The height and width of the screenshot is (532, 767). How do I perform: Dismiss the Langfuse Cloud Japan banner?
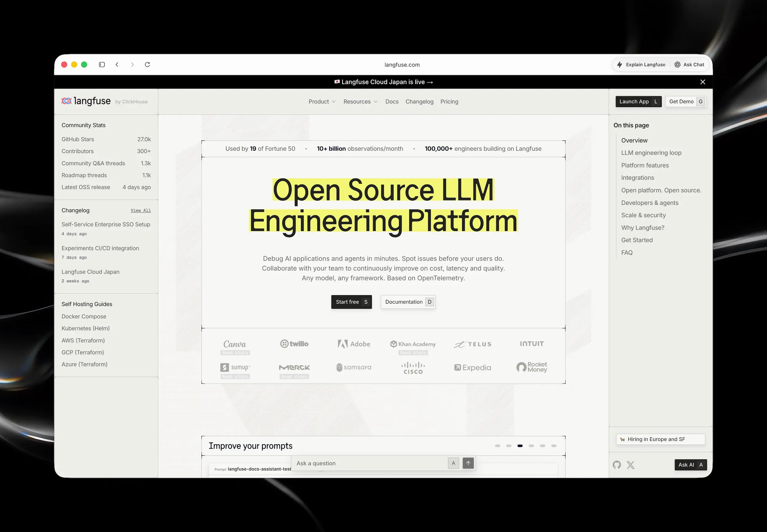[x=703, y=82]
